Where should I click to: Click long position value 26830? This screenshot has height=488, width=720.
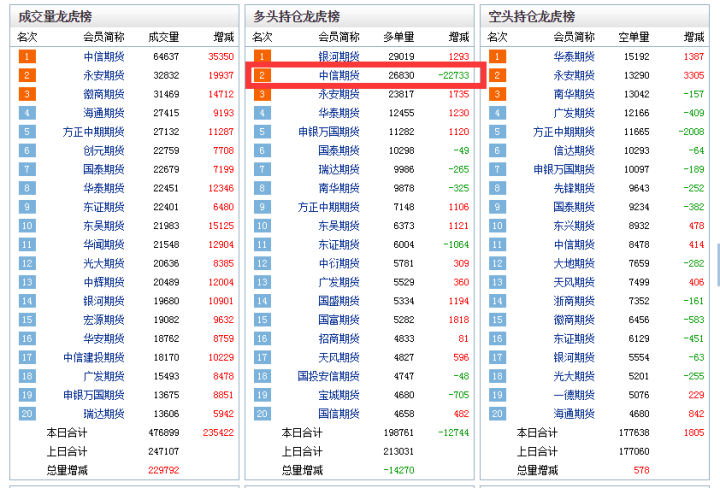401,75
